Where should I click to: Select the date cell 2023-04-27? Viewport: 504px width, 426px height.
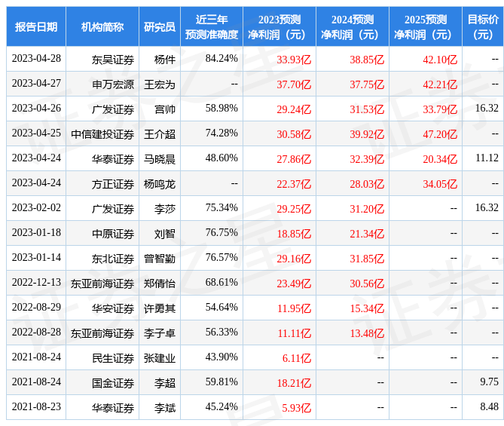click(x=36, y=84)
